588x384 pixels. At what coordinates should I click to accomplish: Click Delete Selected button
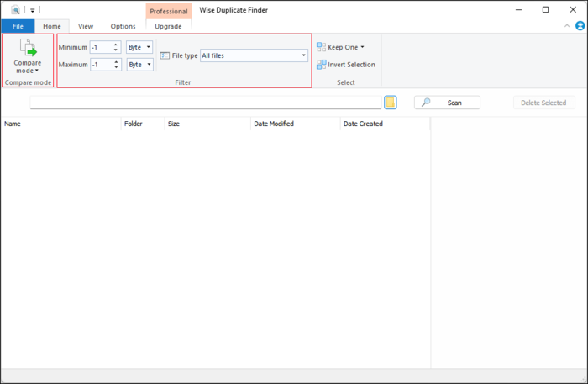(x=543, y=103)
